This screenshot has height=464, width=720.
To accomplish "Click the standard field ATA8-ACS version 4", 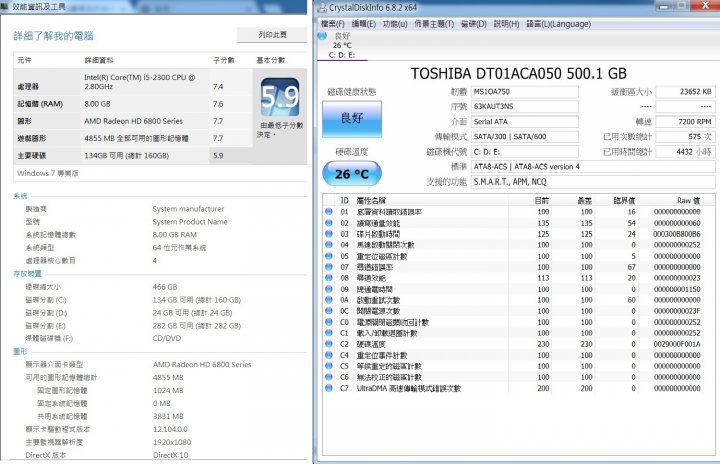I will coord(593,167).
